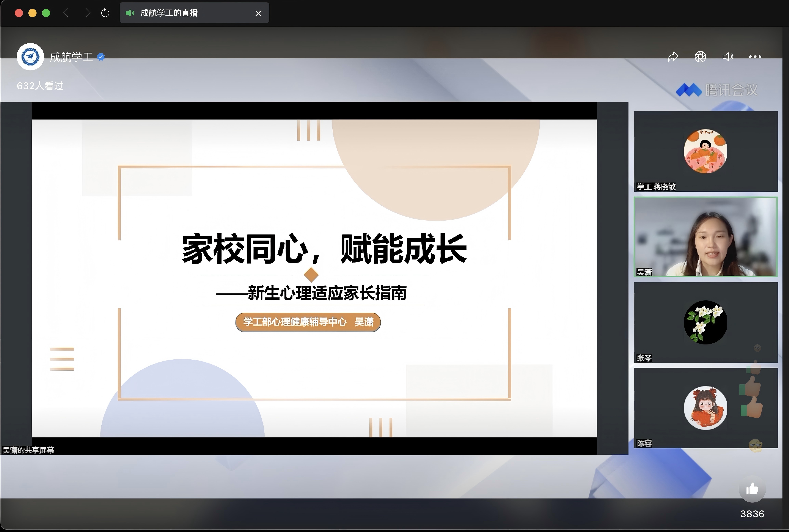Reload the page with the refresh icon
Viewport: 789px width, 532px height.
pyautogui.click(x=105, y=13)
